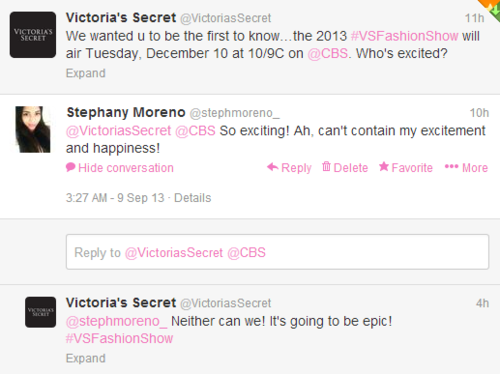This screenshot has height=374, width=500.
Task: Click the Favorite star icon
Action: click(384, 166)
